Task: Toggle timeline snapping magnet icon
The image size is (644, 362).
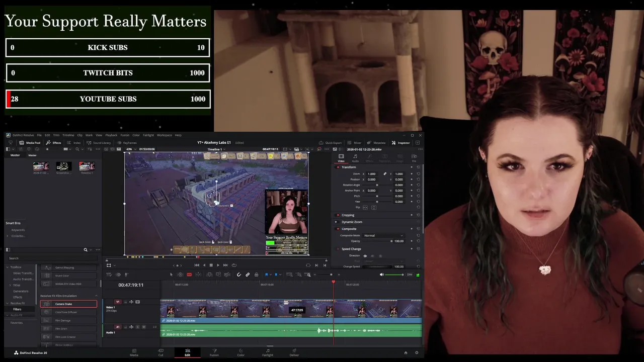Action: (238, 275)
